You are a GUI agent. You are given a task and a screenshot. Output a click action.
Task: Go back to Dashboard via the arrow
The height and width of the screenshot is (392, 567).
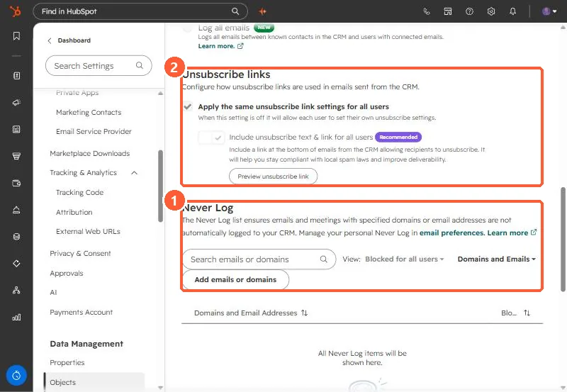click(50, 40)
